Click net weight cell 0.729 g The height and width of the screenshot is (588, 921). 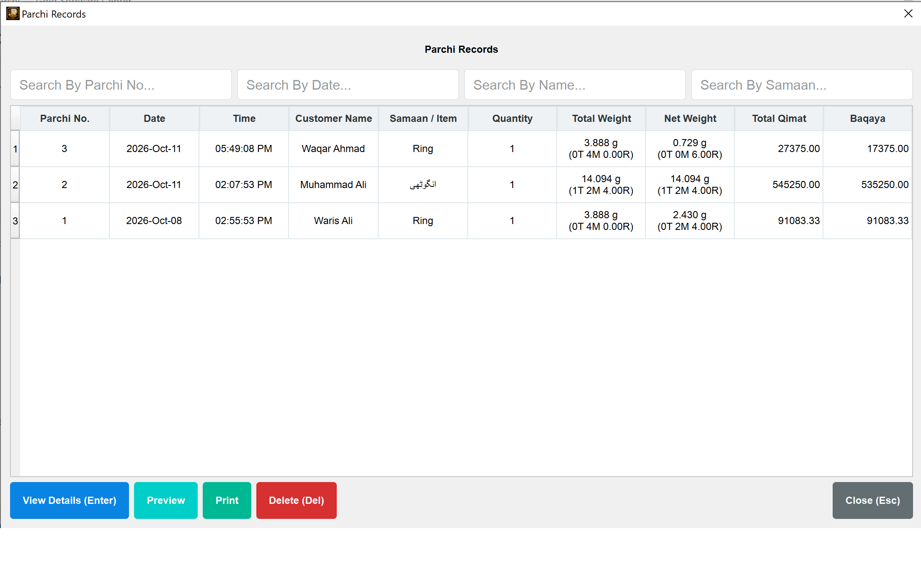click(690, 149)
